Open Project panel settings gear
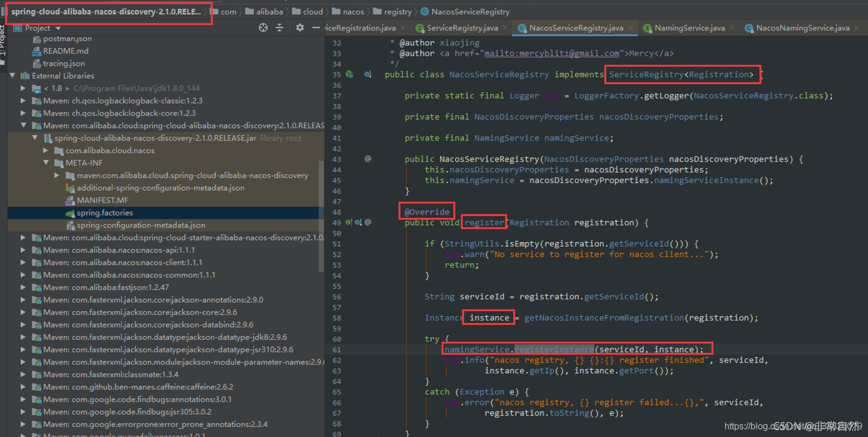Screen dimensions: 868x437 (x=300, y=28)
